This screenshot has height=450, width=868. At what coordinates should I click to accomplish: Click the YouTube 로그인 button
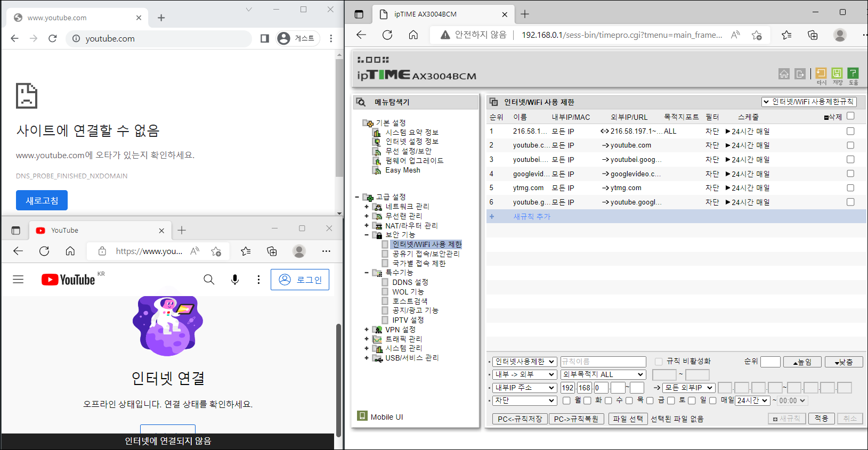pos(300,280)
